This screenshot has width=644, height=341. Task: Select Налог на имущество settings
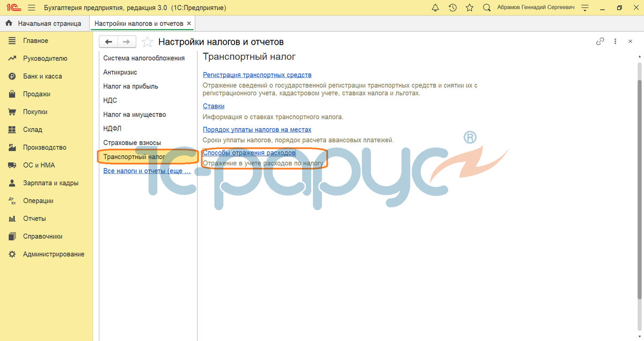[134, 114]
